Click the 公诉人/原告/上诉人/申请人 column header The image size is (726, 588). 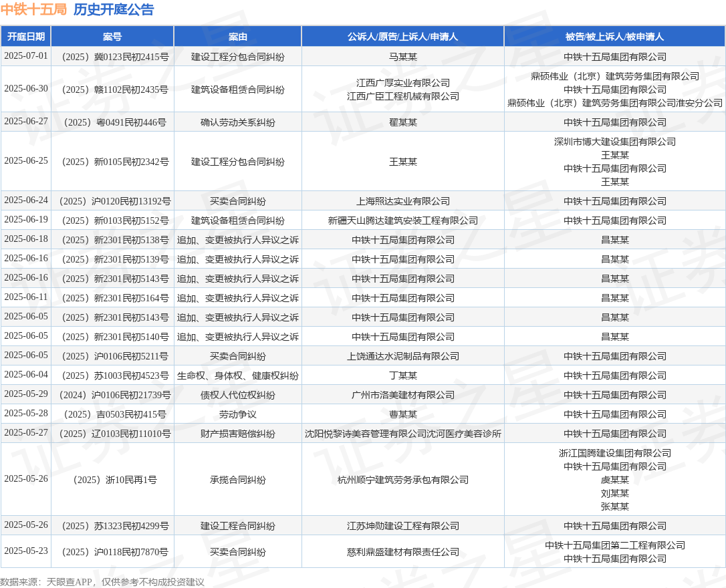(x=403, y=37)
